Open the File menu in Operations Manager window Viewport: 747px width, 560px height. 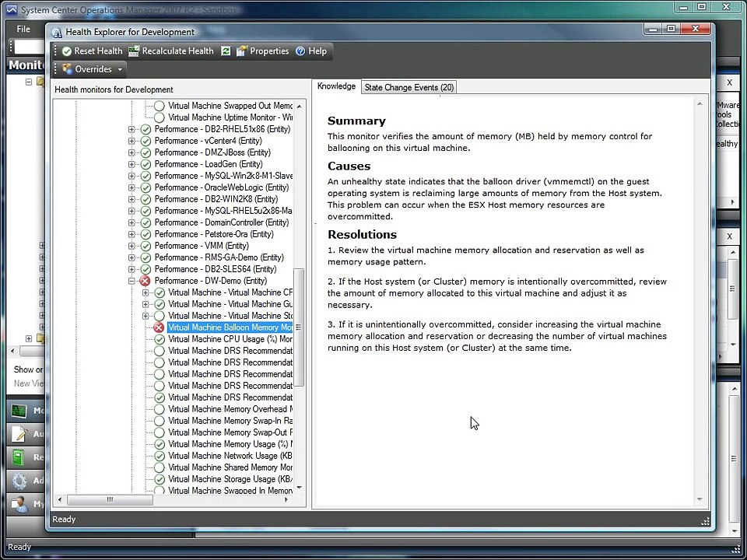(23, 29)
